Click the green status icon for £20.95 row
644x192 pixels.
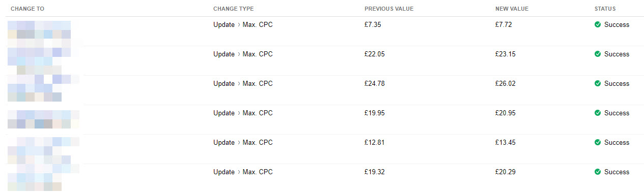pyautogui.click(x=598, y=113)
